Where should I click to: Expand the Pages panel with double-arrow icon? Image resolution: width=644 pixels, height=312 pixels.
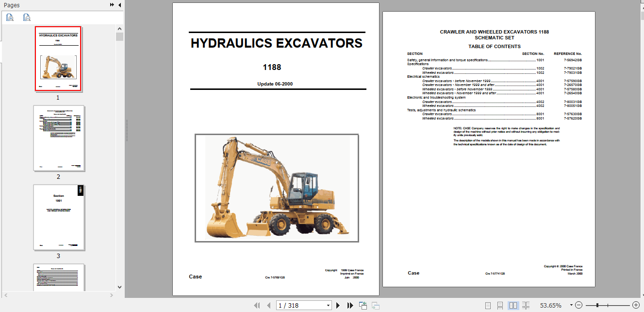point(112,5)
